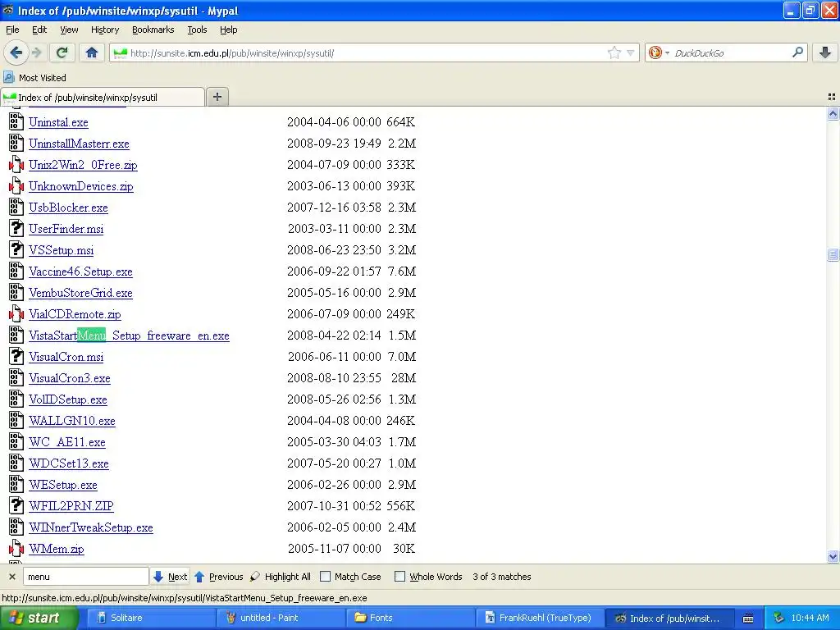Viewport: 840px width, 630px height.
Task: Open the downloads arrow button
Action: point(825,52)
